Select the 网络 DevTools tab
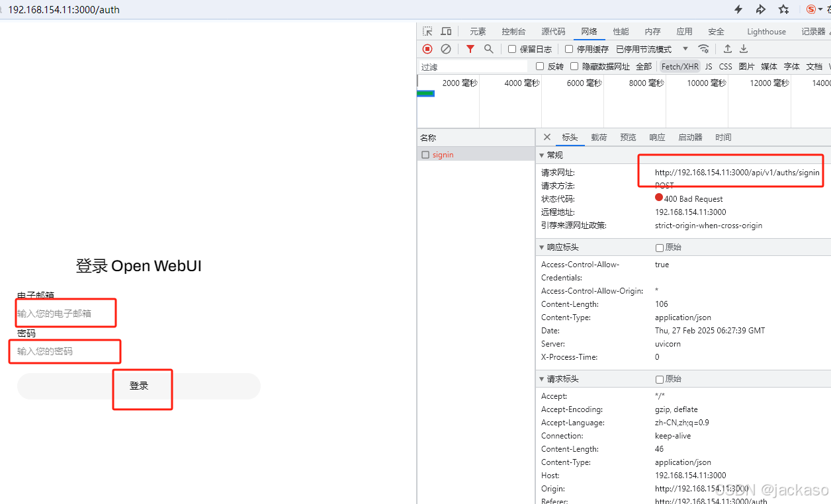Screen dimensions: 831x504 point(589,31)
